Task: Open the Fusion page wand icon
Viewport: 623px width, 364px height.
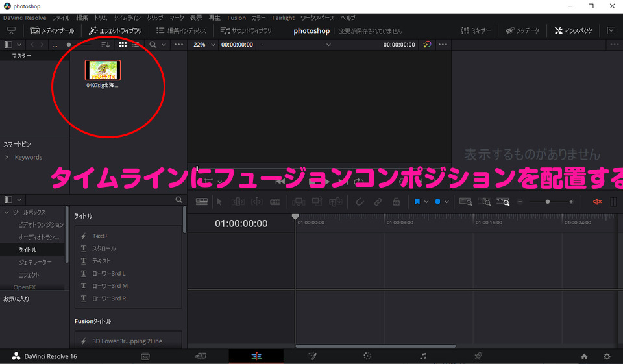Action: click(x=312, y=356)
